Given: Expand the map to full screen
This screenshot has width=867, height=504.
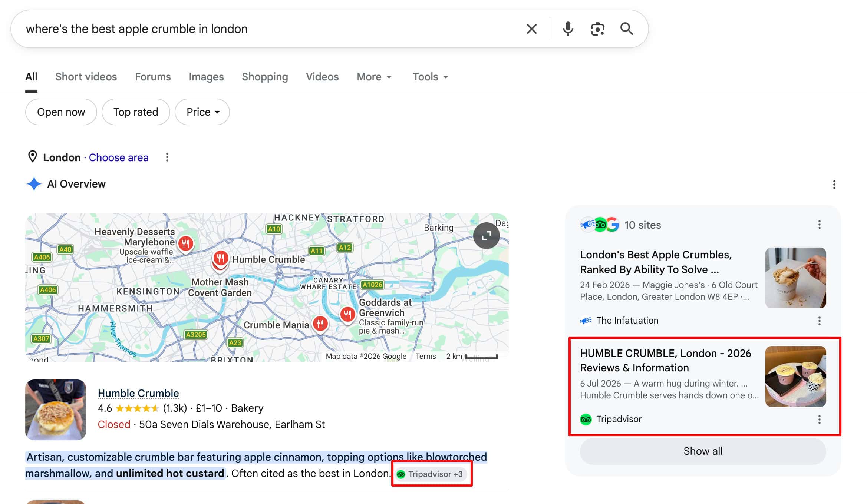Looking at the screenshot, I should [x=486, y=236].
